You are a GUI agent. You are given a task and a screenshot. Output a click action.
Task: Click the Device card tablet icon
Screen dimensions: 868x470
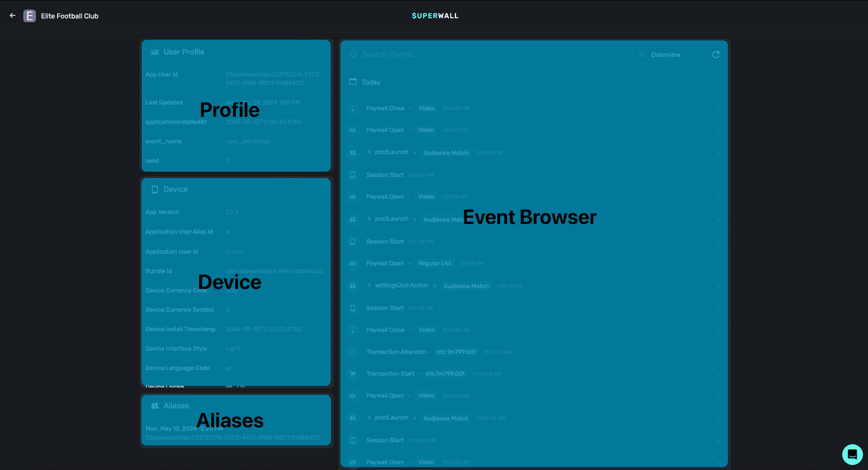(155, 190)
